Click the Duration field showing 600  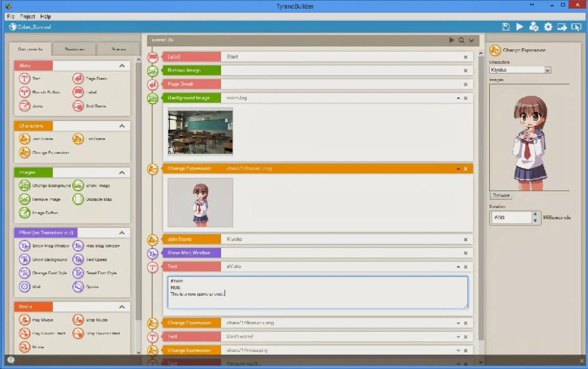pos(511,217)
